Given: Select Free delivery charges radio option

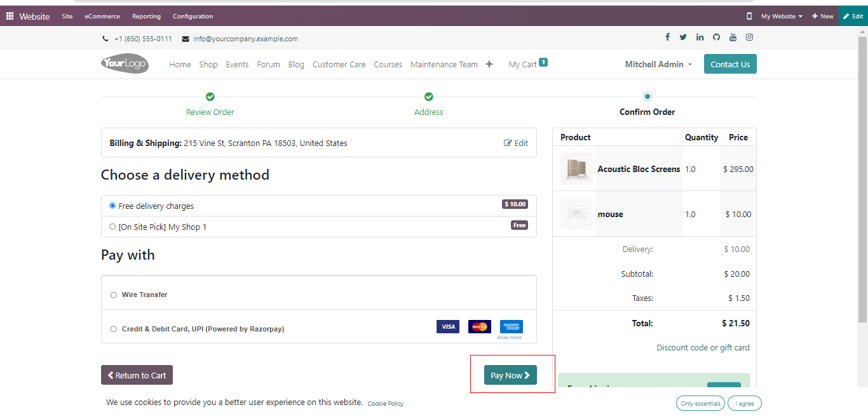Looking at the screenshot, I should [112, 206].
